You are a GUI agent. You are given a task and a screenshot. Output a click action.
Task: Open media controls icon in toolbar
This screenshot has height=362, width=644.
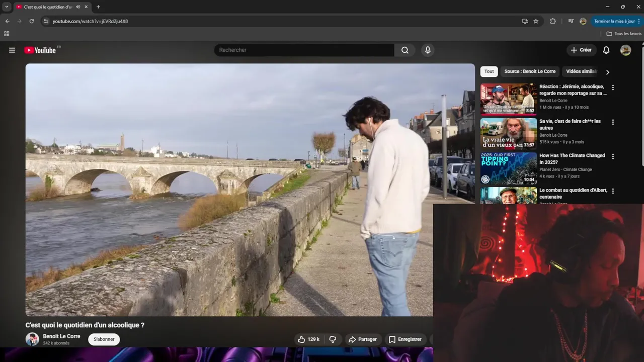(x=571, y=21)
